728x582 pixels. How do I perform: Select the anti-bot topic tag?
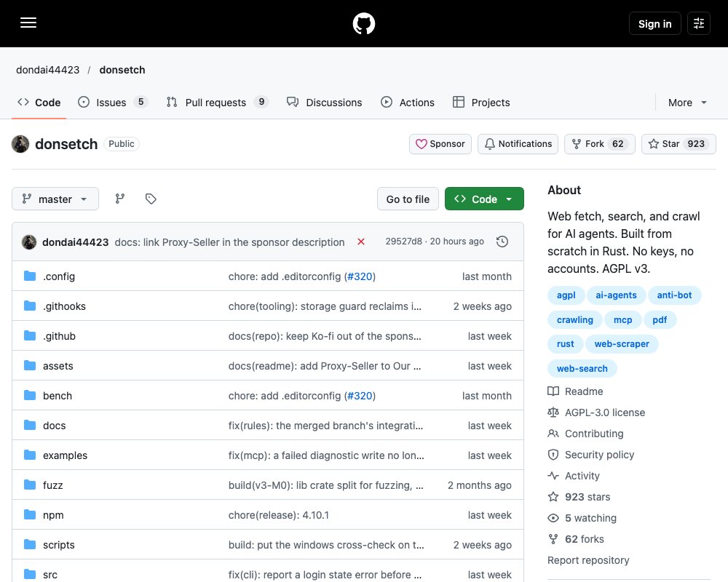pos(674,295)
